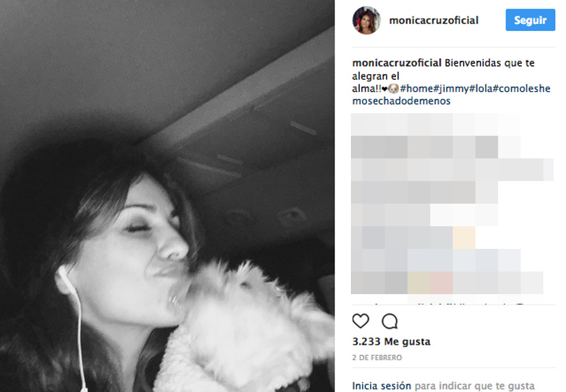Click the dog face emoji in the caption
This screenshot has width=566, height=392.
click(393, 88)
